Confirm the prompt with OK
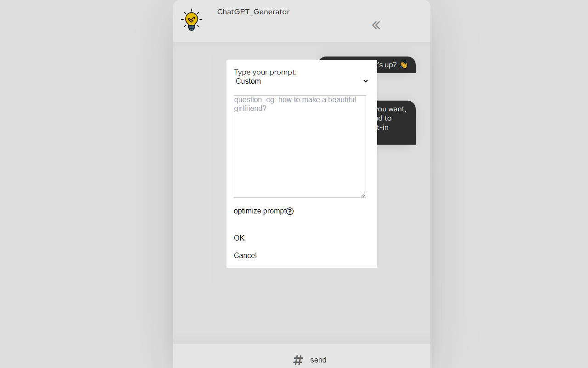 [x=239, y=238]
